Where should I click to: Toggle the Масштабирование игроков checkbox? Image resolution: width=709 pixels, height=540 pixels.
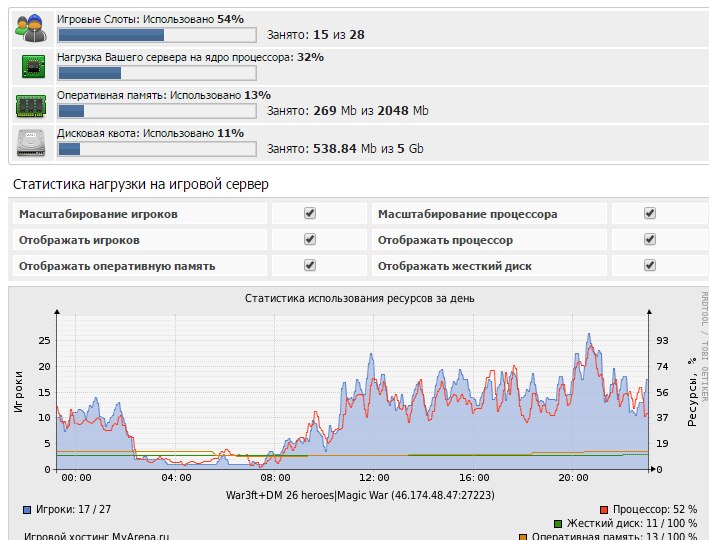tap(310, 214)
